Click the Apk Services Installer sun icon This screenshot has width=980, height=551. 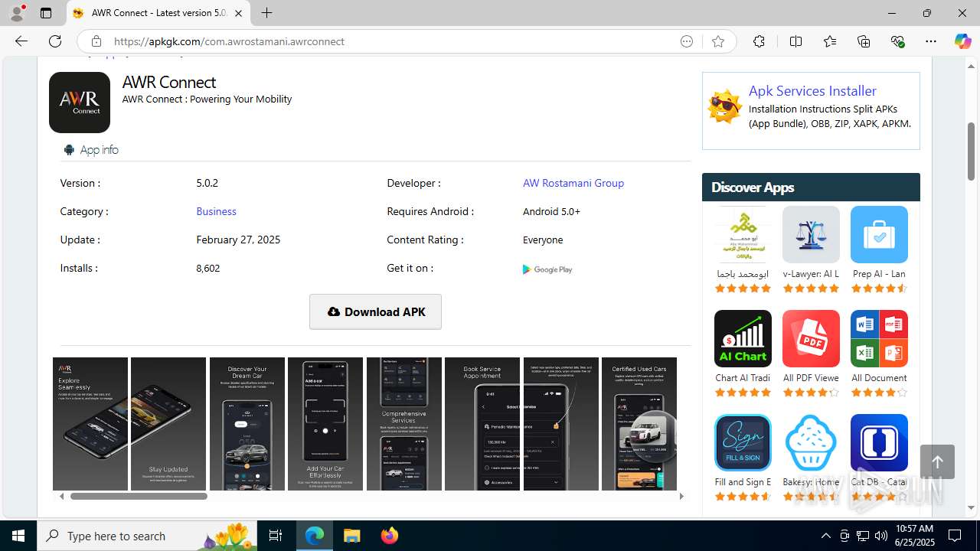point(724,106)
